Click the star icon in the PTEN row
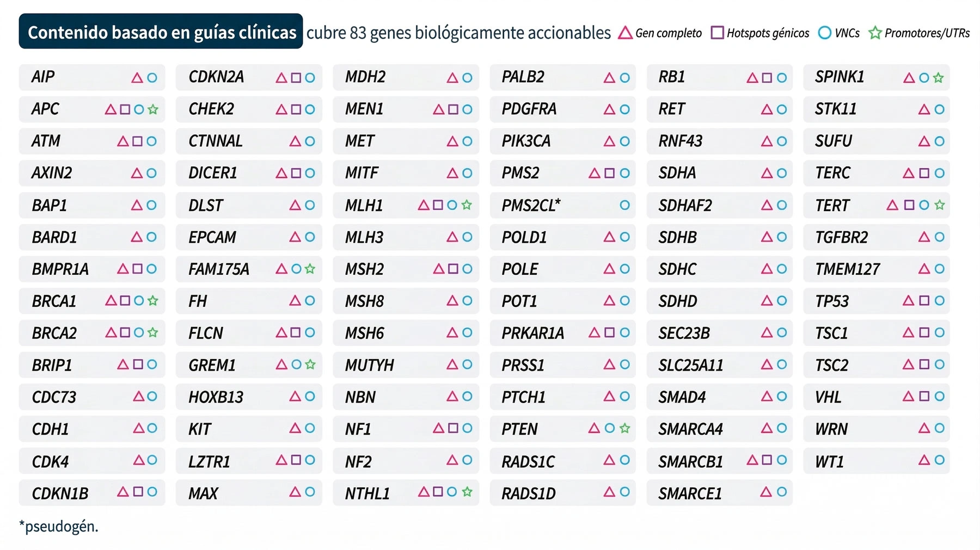The width and height of the screenshot is (980, 550). [x=624, y=429]
